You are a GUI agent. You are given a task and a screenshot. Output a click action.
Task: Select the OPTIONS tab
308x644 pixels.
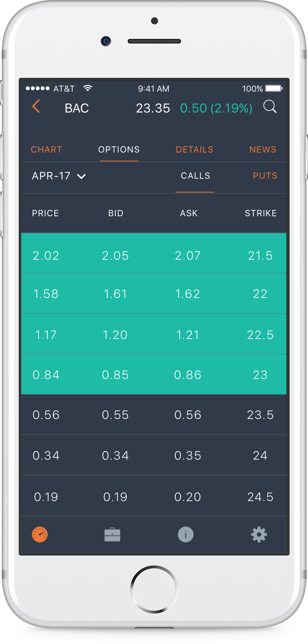tap(119, 150)
